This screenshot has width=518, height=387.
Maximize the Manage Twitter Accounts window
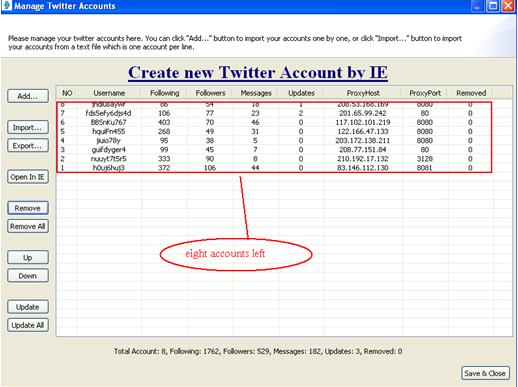coord(493,6)
